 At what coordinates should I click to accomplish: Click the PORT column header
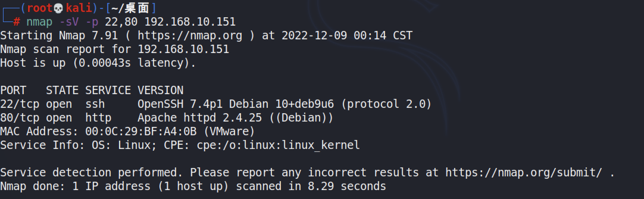13,91
